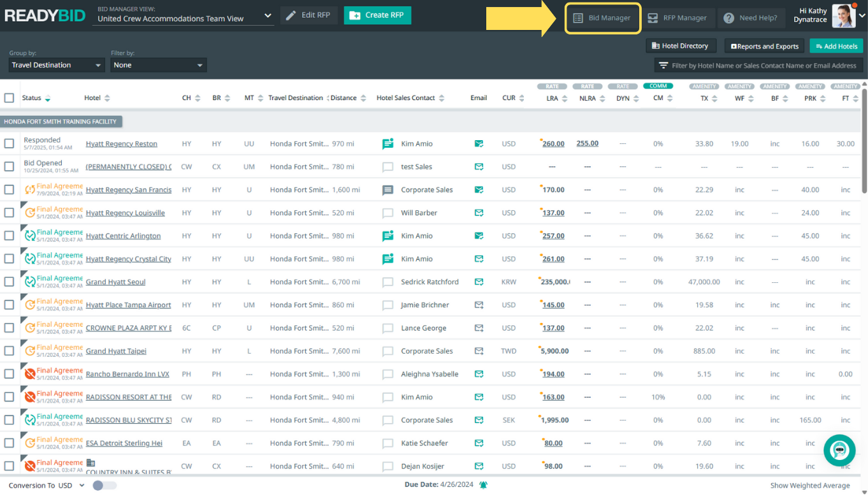Image resolution: width=868 pixels, height=497 pixels.
Task: Check the Hyatt Regency Louisville checkbox
Action: tap(9, 213)
